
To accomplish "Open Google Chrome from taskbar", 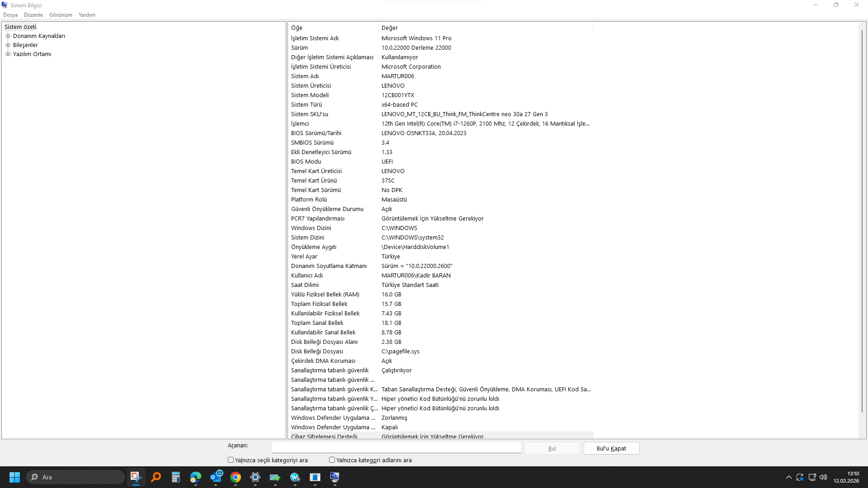I will pos(236,477).
